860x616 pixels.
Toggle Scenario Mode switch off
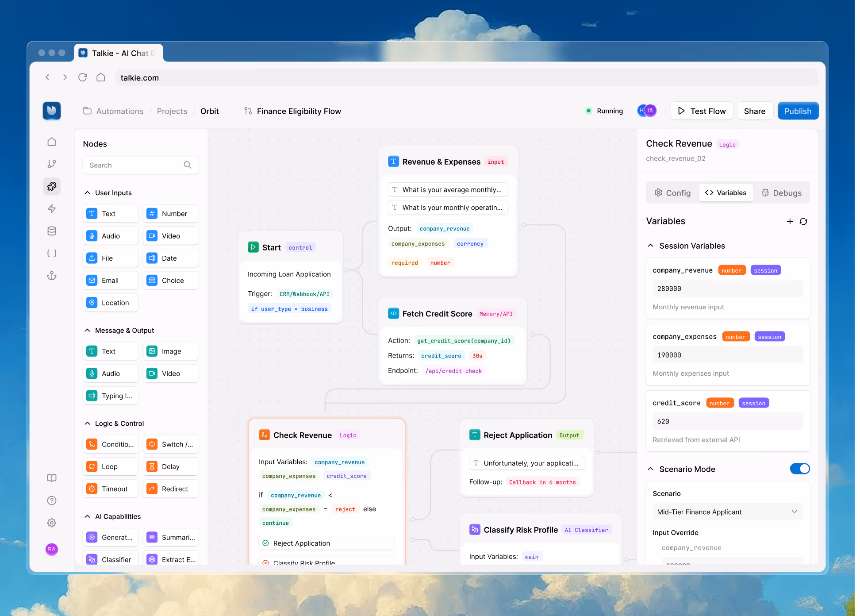pos(800,469)
